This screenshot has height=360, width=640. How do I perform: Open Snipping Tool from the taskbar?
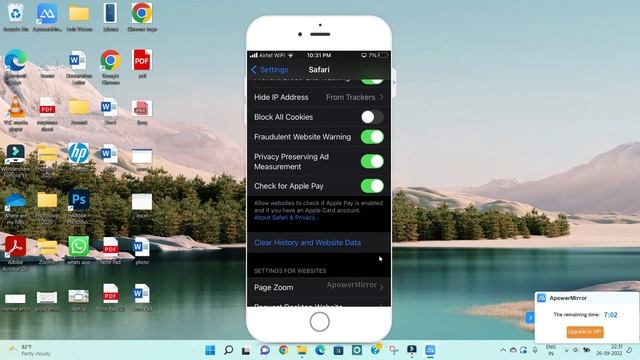coord(393,350)
